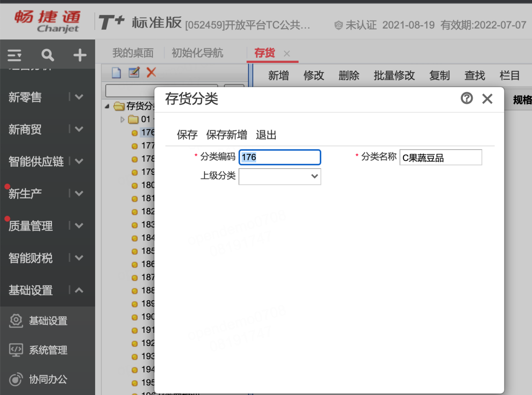
Task: Open 新生产 sidebar section
Action: coord(25,194)
